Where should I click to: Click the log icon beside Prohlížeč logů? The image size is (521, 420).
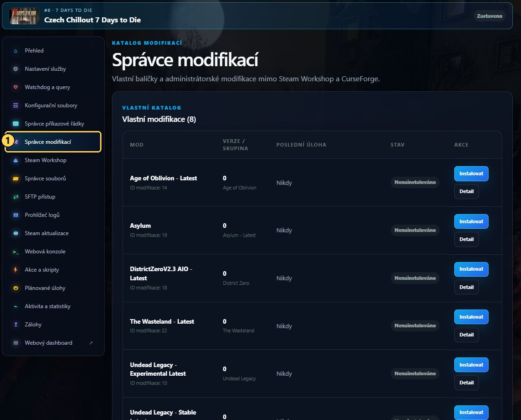[16, 215]
